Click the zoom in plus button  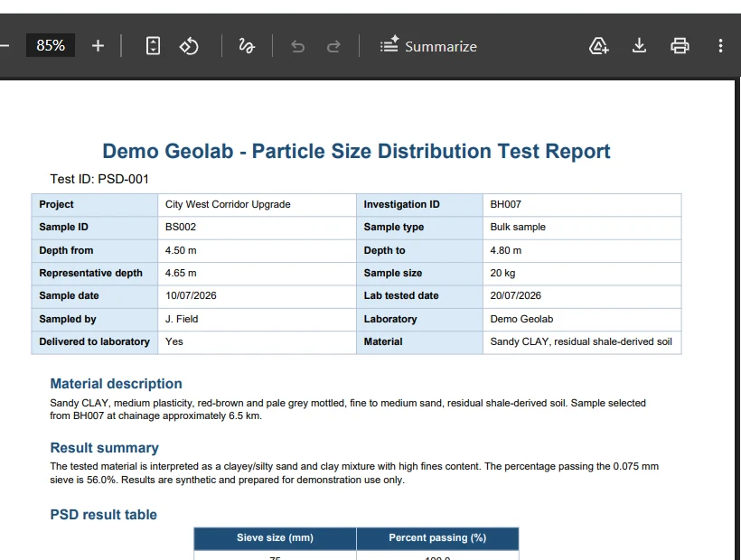[x=98, y=46]
